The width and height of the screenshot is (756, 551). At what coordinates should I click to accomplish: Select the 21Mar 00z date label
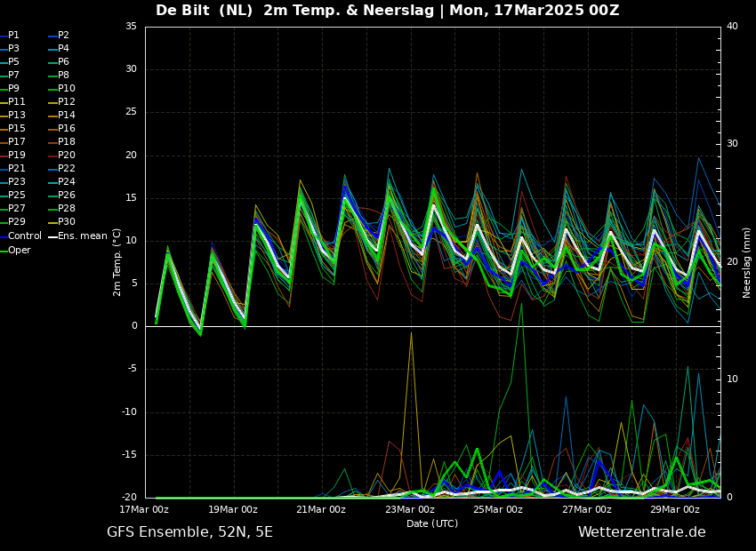[321, 510]
